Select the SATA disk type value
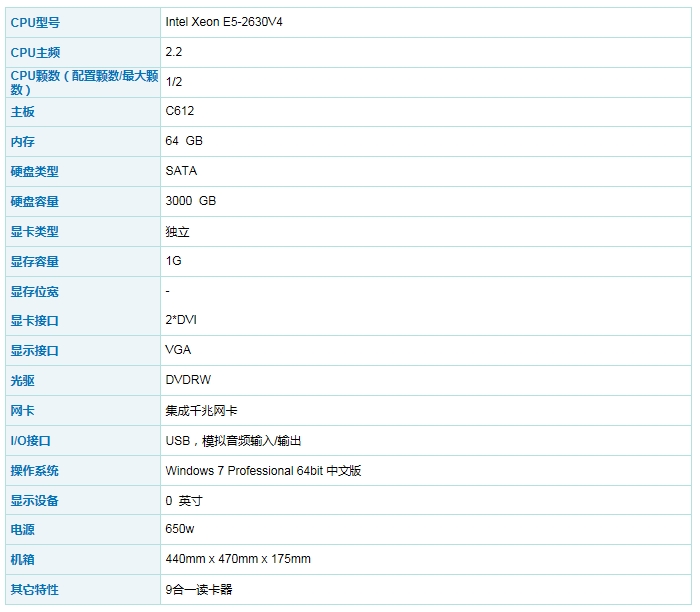 181,171
